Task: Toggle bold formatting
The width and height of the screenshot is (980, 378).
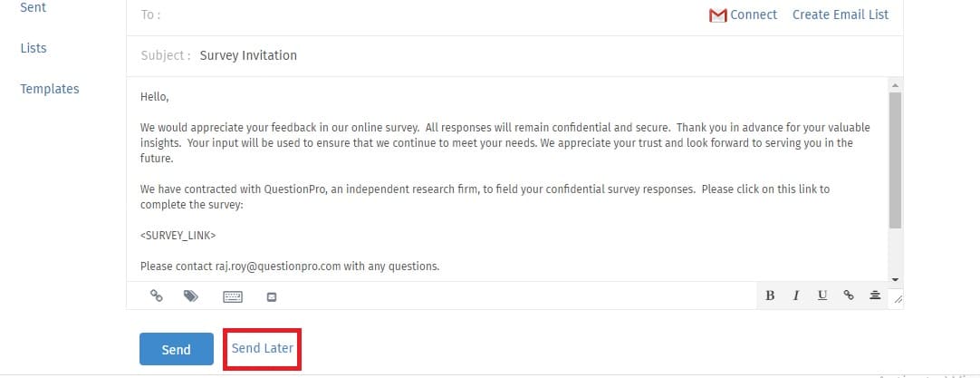Action: [x=770, y=296]
